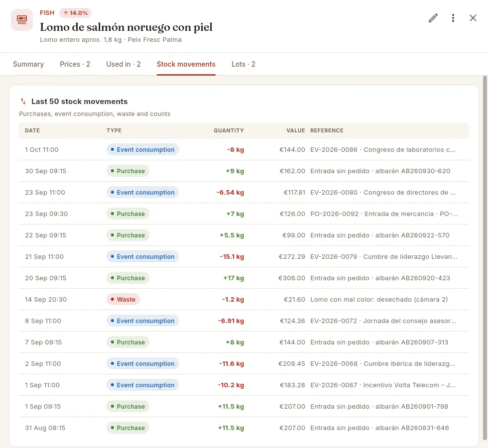488x448 pixels.
Task: Click the TYPE column header
Action: coord(114,130)
